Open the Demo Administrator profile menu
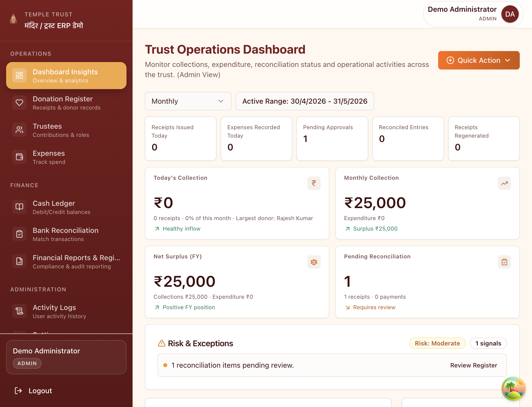532x407 pixels. click(473, 14)
